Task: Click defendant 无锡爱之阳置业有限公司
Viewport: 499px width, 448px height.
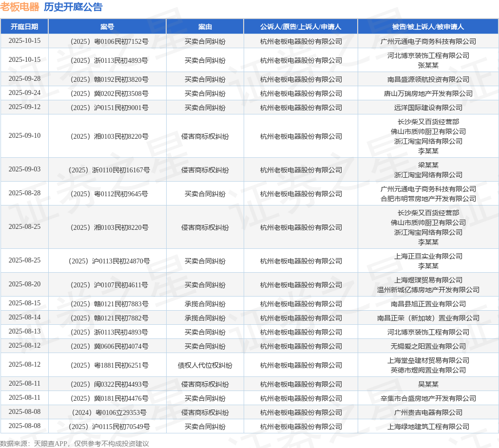Action: pos(428,346)
